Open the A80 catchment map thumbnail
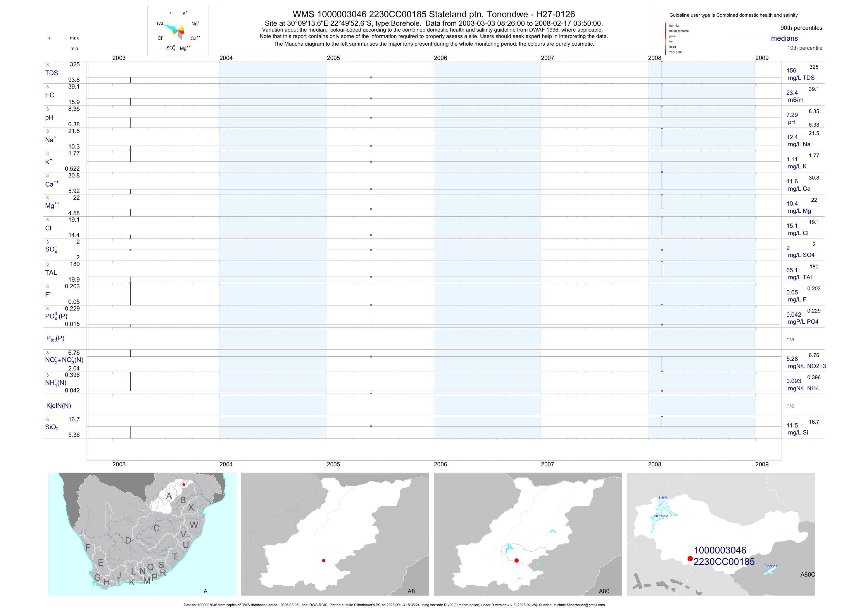This screenshot has width=868, height=614. (528, 534)
